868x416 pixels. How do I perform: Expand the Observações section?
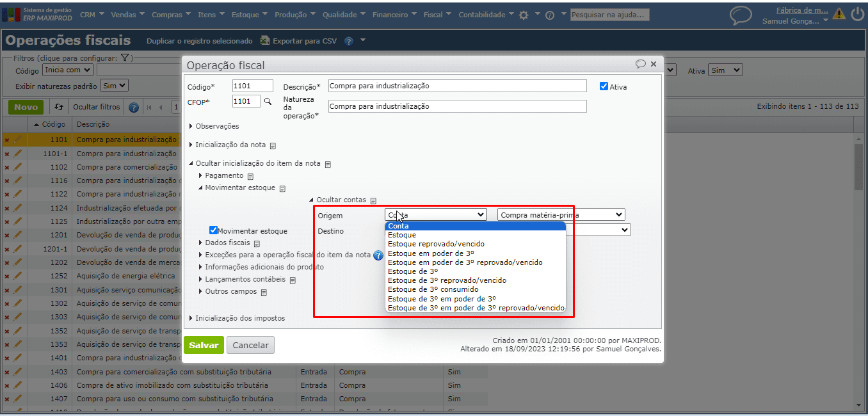pyautogui.click(x=214, y=126)
